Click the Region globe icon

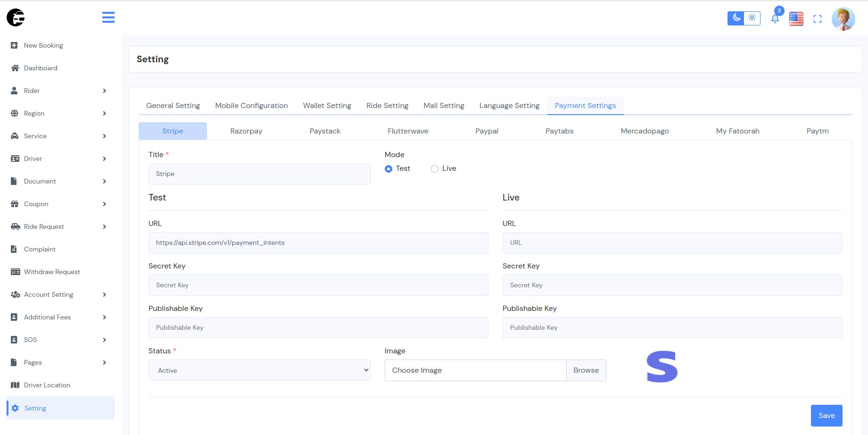tap(15, 113)
